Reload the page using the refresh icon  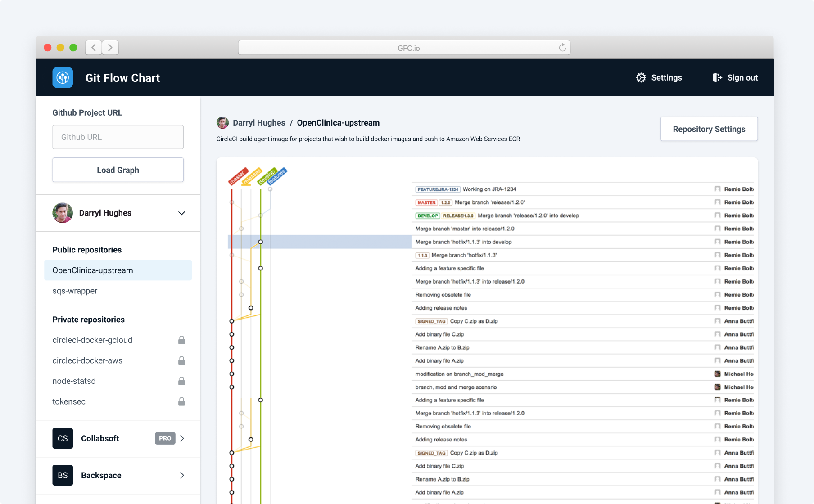562,48
